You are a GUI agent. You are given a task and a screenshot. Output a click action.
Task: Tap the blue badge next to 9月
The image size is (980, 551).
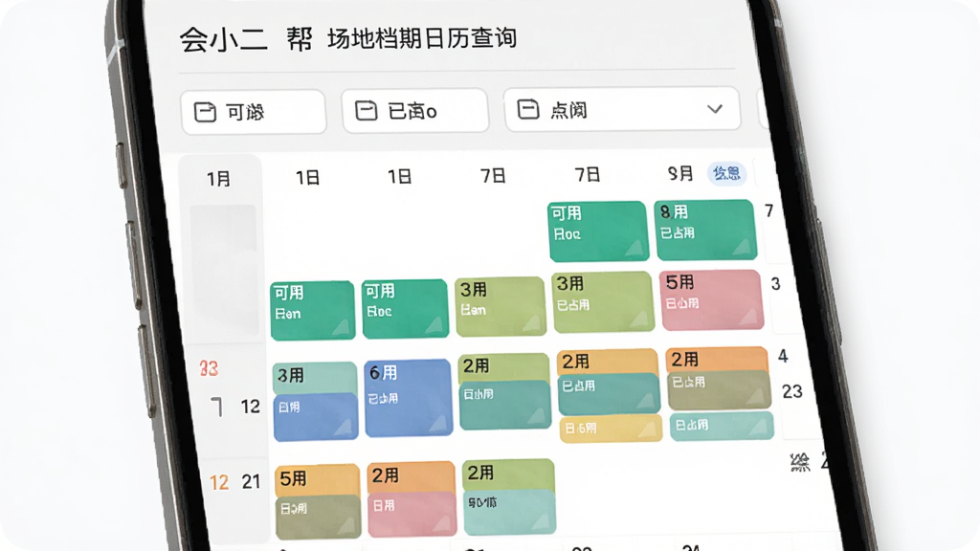(x=727, y=173)
